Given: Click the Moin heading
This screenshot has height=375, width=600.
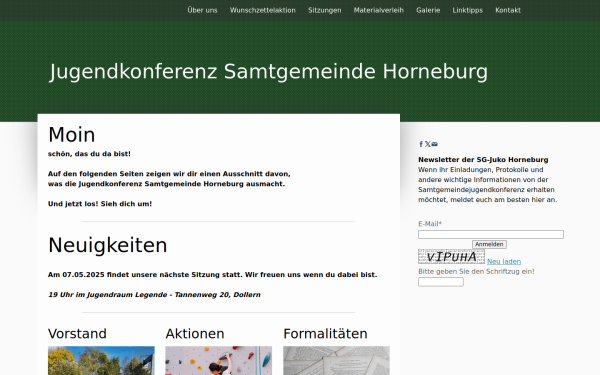Looking at the screenshot, I should coord(72,135).
